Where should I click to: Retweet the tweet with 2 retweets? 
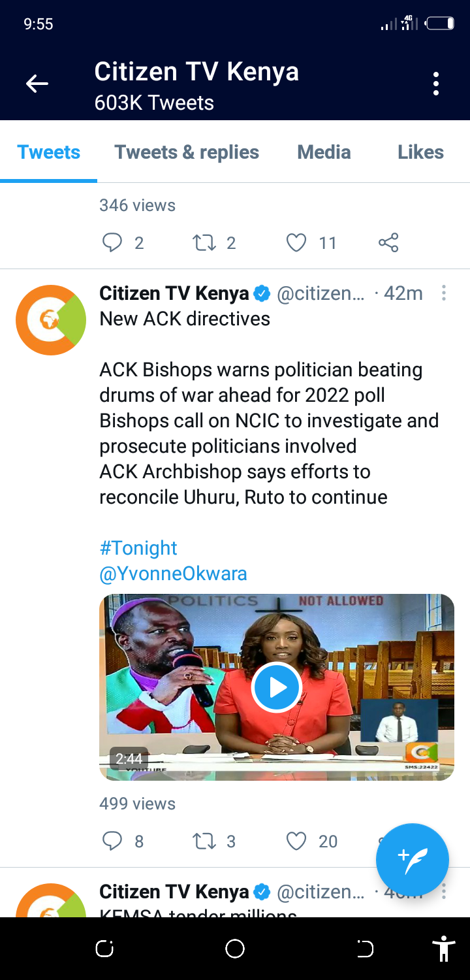204,243
